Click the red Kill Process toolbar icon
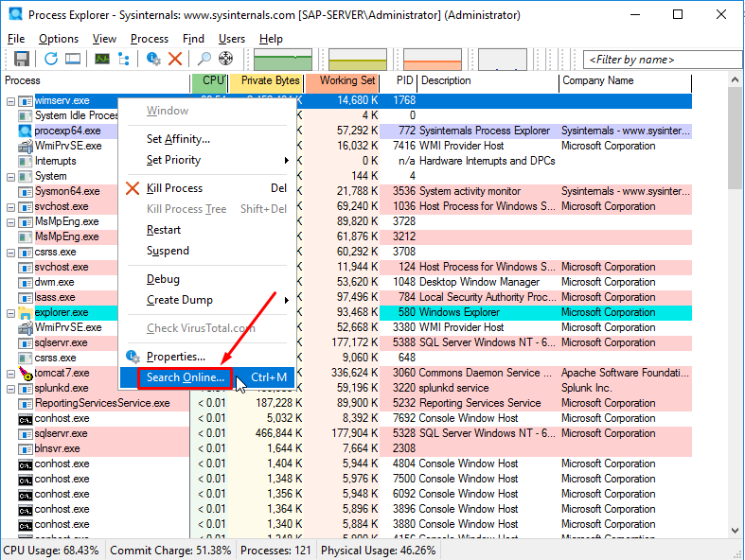Screen dimensions: 745x560 click(x=175, y=59)
